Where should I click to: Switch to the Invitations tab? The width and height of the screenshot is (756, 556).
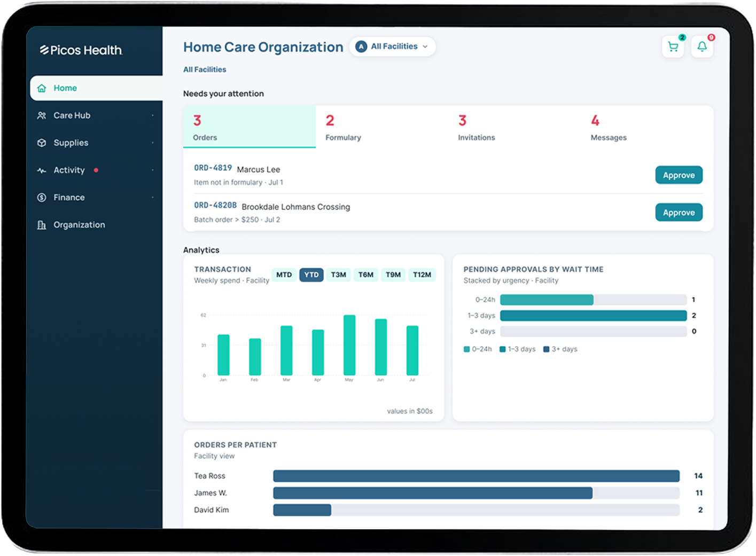(515, 127)
